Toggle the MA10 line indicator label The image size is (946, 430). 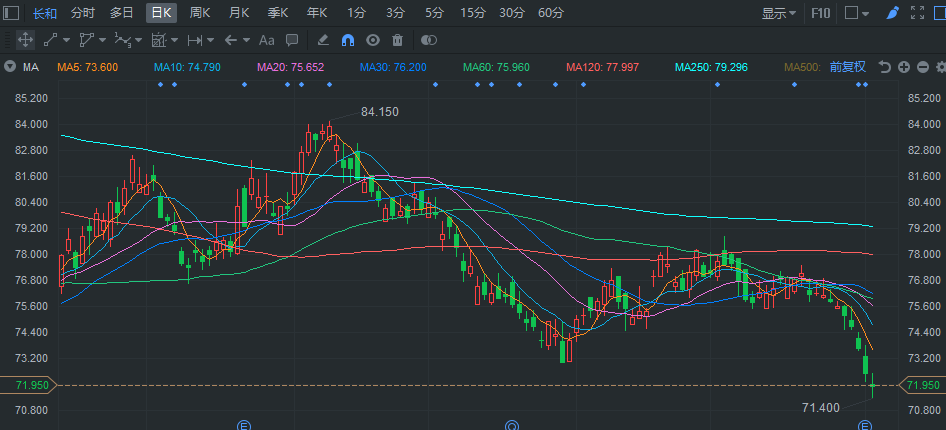coord(187,67)
